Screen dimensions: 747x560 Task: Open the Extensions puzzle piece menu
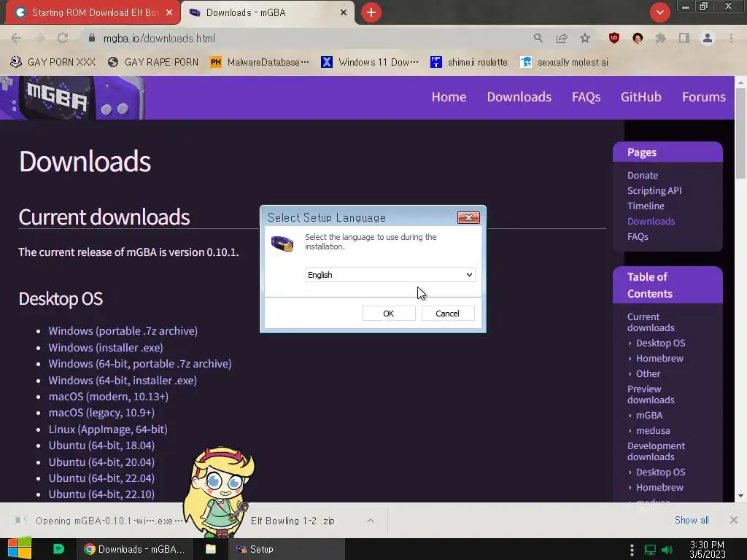(x=661, y=38)
